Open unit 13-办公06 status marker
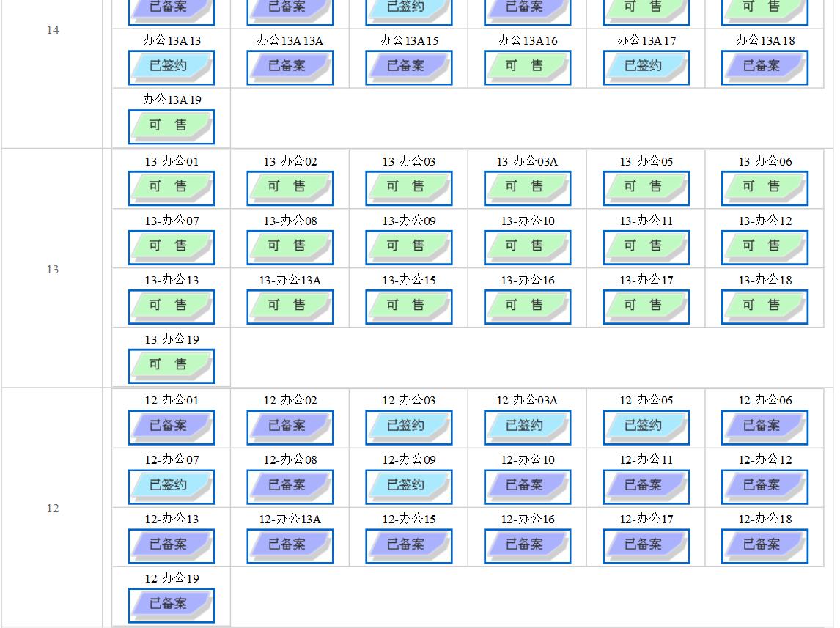The image size is (840, 628). click(x=765, y=187)
